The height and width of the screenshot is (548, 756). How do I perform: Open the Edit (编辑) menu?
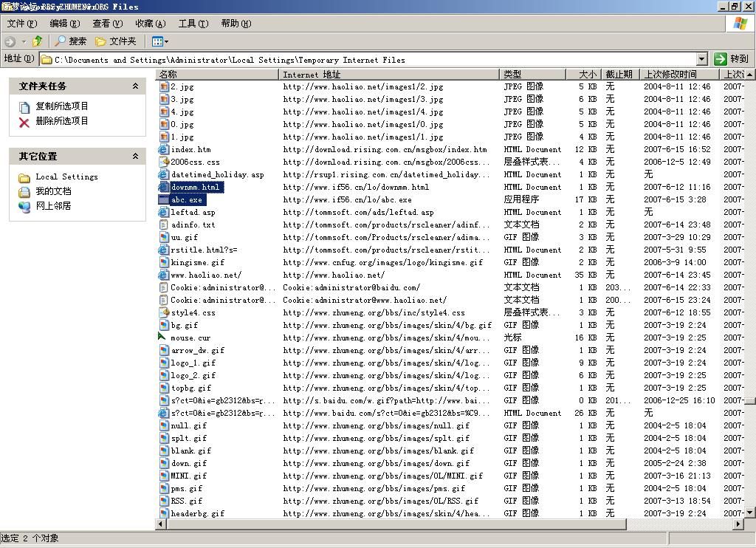click(65, 24)
